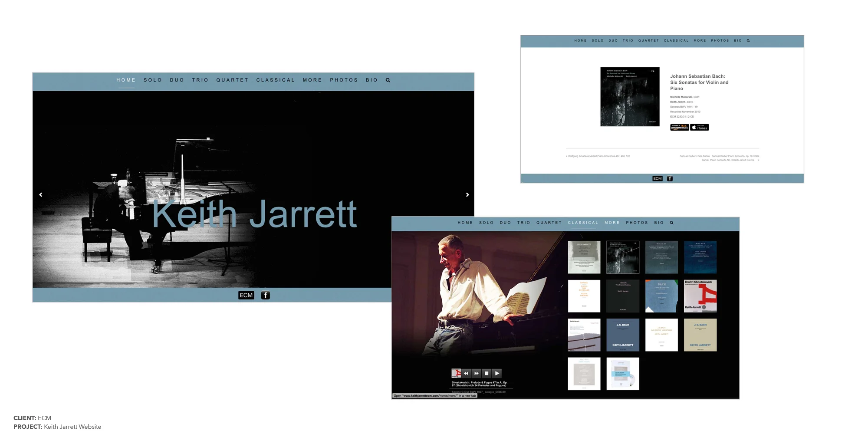Open HOME in the home page navigation
Image resolution: width=868 pixels, height=434 pixels.
coord(126,80)
